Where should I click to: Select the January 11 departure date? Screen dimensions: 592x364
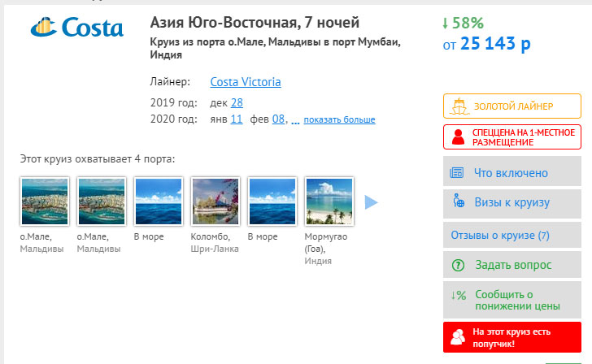click(237, 119)
